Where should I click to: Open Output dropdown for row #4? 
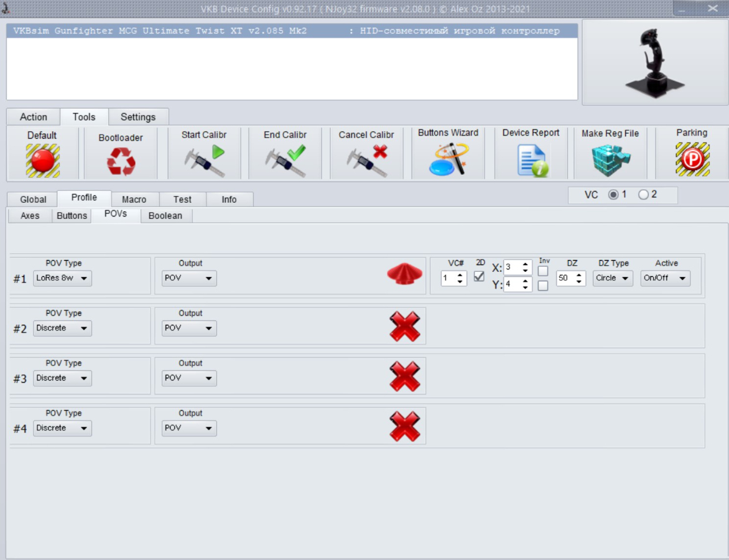click(x=188, y=428)
